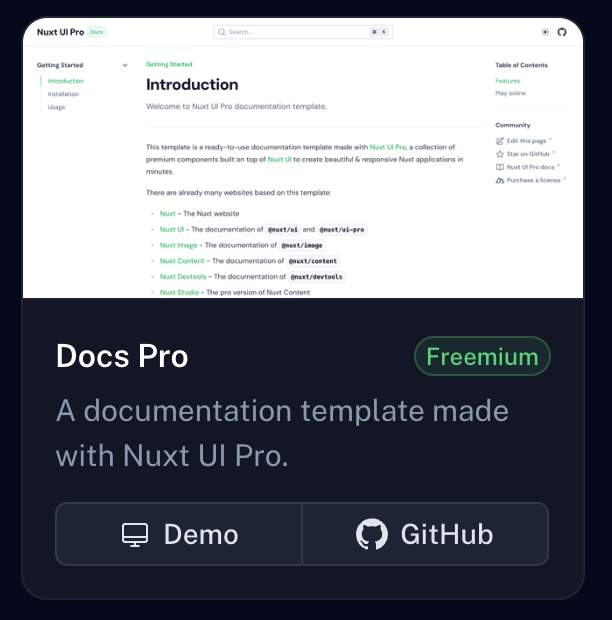The height and width of the screenshot is (620, 612).
Task: Open the Edit this page link text
Action: [526, 141]
